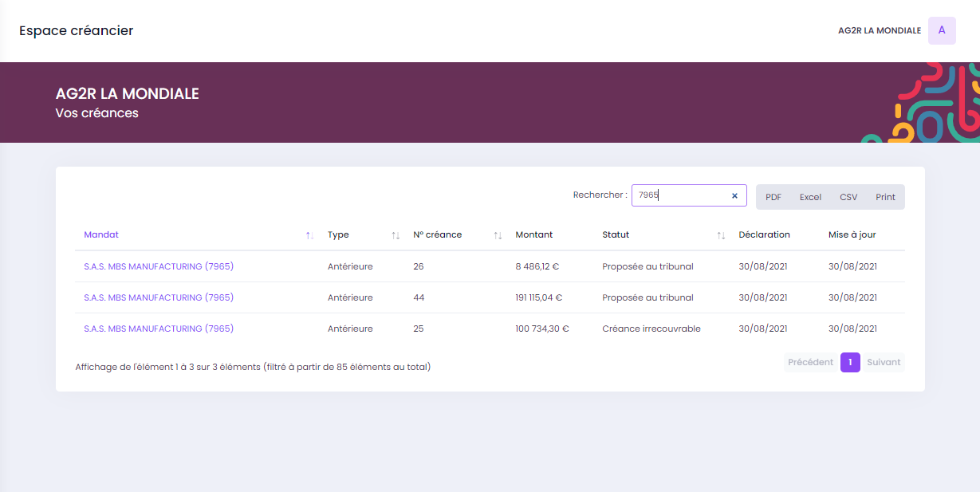Select the amount 191 115,04 €
The image size is (980, 492).
click(539, 297)
